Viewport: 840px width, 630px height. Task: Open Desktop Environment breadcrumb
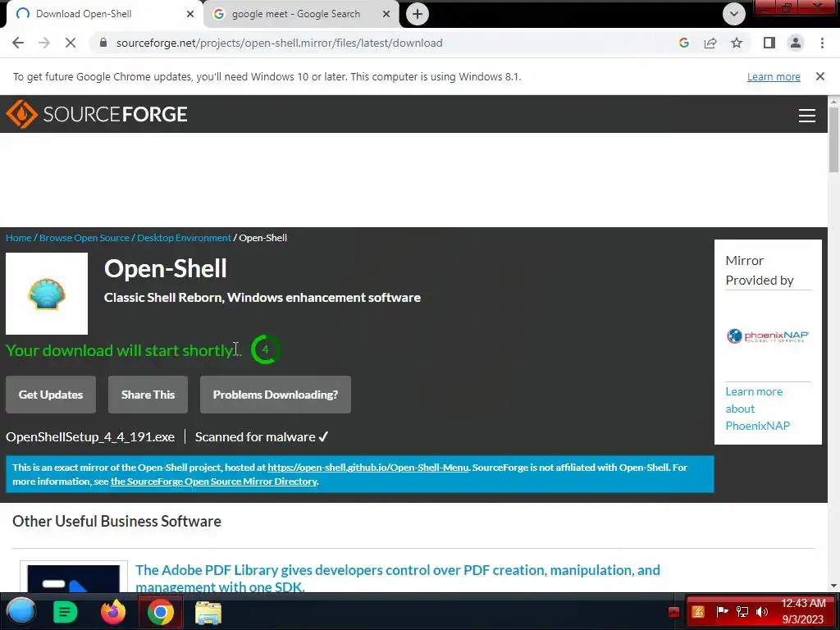pyautogui.click(x=184, y=238)
